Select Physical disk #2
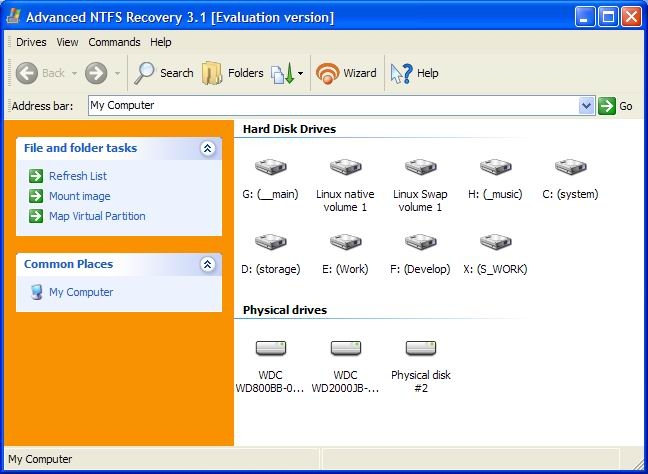This screenshot has height=474, width=648. (421, 348)
